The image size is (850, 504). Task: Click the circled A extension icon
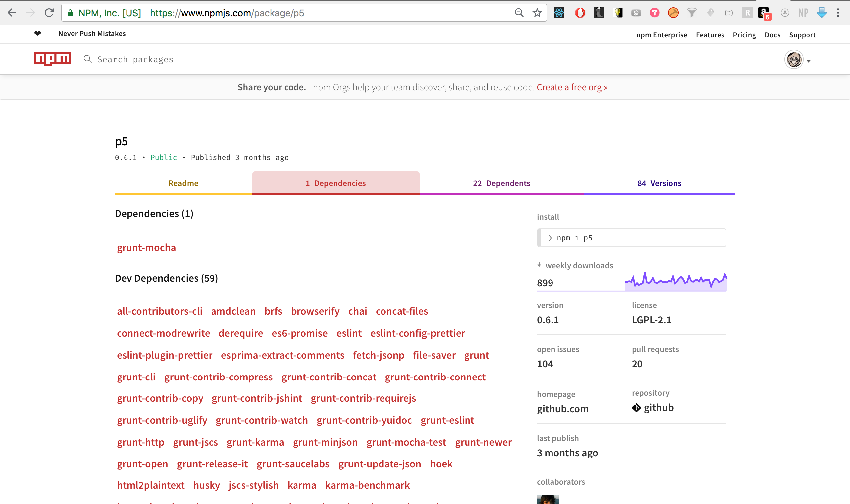coord(785,13)
